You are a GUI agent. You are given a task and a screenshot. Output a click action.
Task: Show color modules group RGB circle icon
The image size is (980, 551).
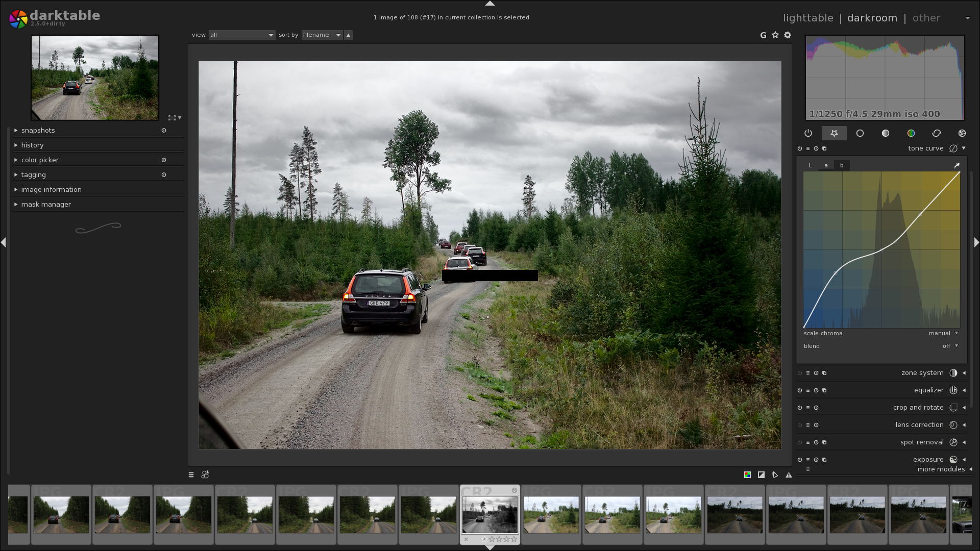(x=911, y=133)
